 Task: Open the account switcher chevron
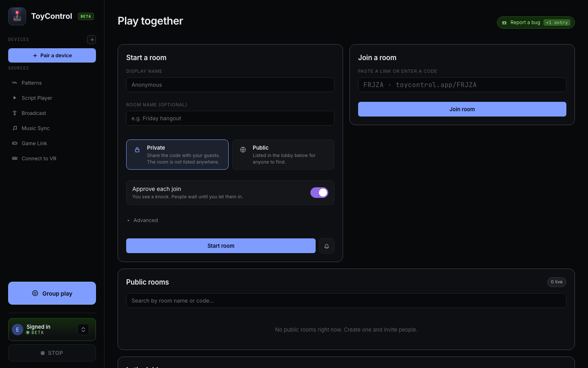click(x=83, y=330)
